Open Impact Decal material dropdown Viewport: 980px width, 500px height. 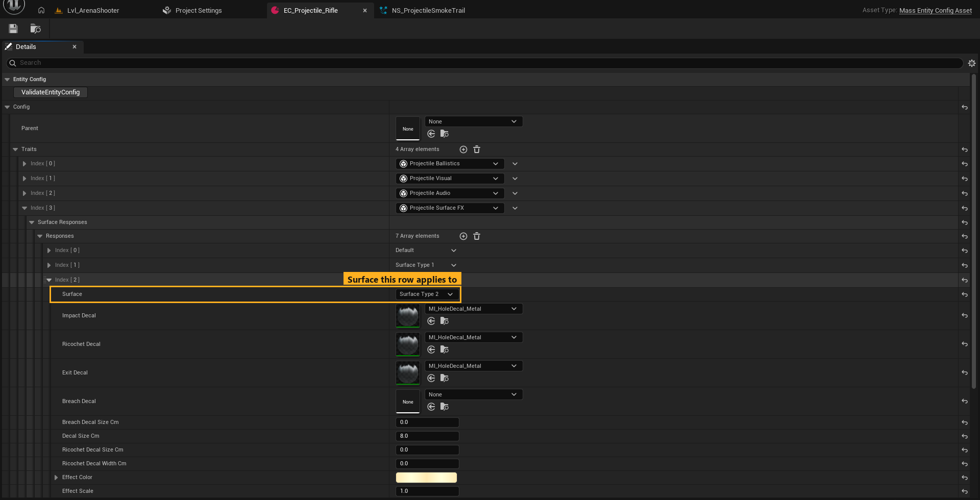click(474, 309)
